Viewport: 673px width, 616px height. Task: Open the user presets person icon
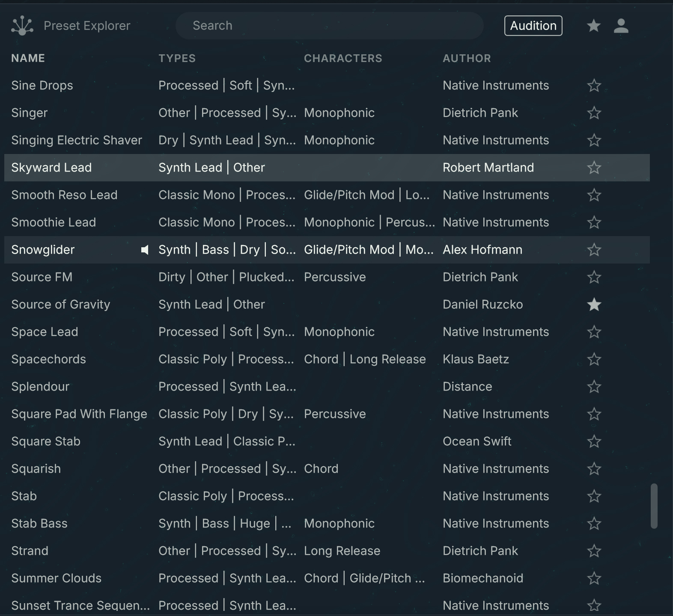coord(621,26)
